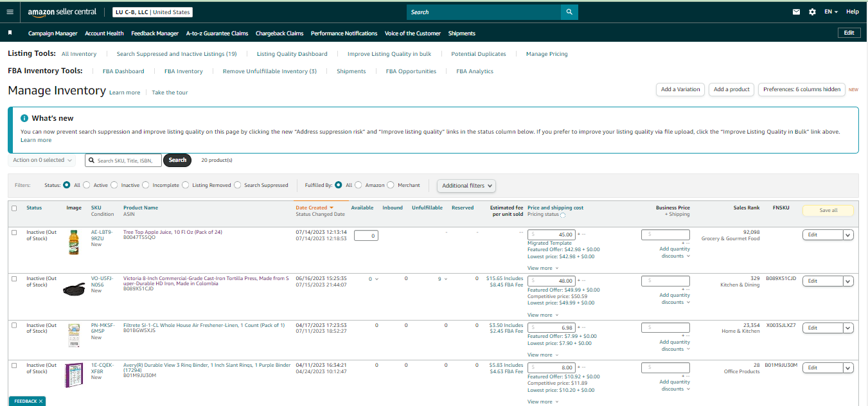Open Campaign Manager menu
The image size is (868, 406).
pos(53,33)
